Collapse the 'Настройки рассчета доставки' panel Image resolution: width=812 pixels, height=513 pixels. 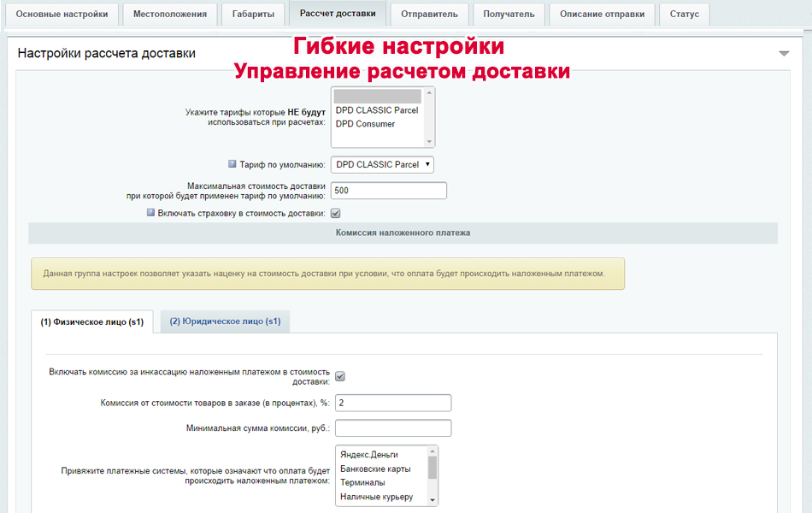click(784, 51)
